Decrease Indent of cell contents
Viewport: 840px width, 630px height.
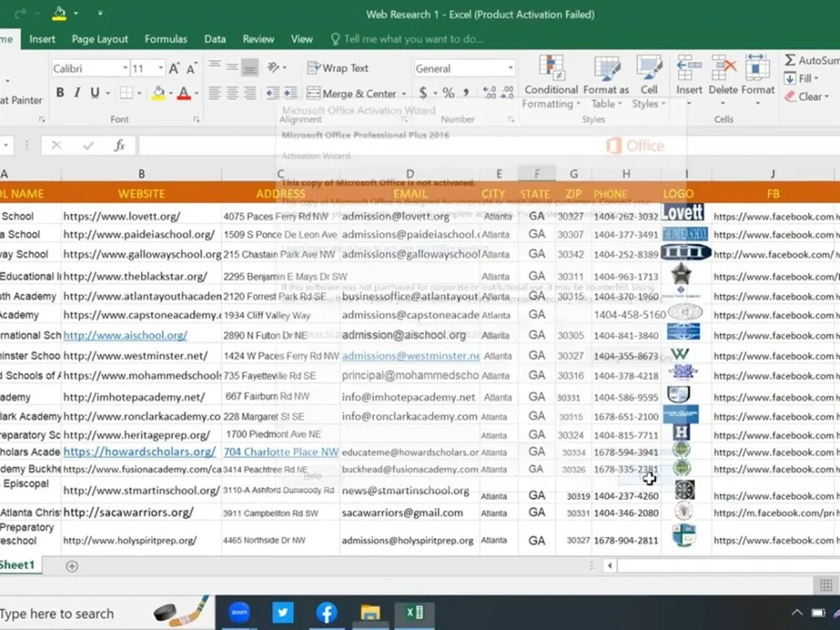coord(273,93)
